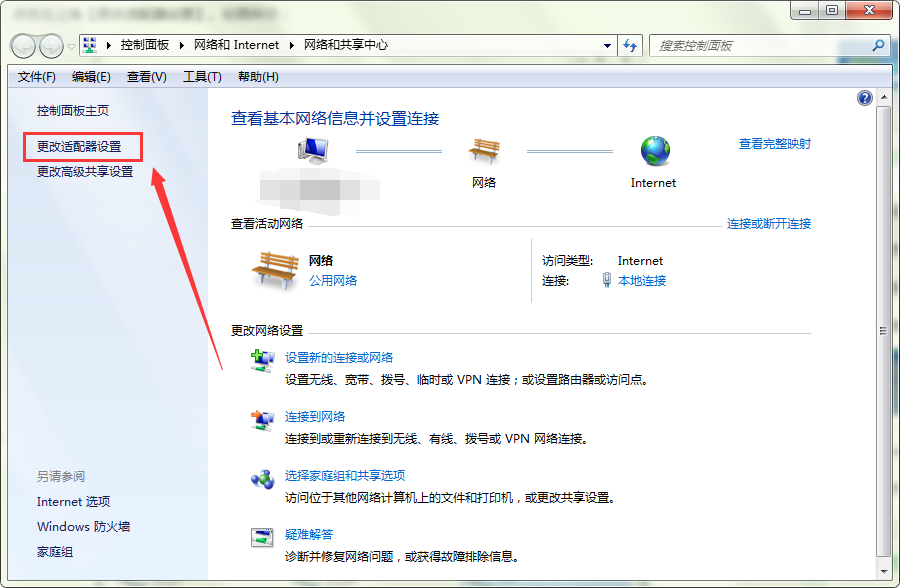Open 更改适配器设置 in the sidebar

click(x=79, y=146)
